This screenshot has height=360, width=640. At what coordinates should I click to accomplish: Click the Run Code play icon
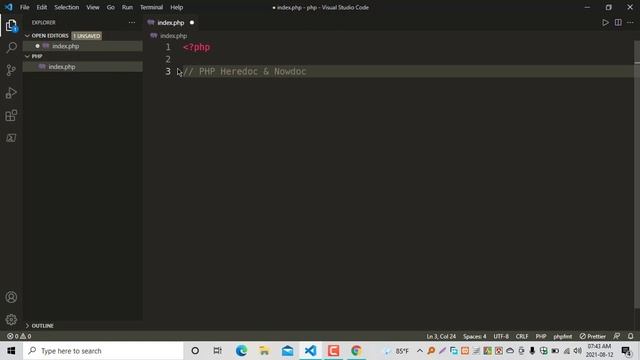[605, 22]
